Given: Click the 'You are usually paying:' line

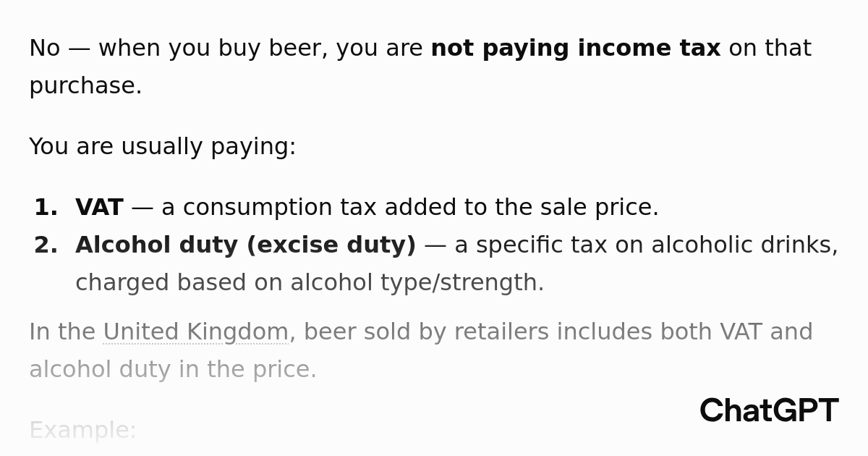Looking at the screenshot, I should pyautogui.click(x=163, y=147).
